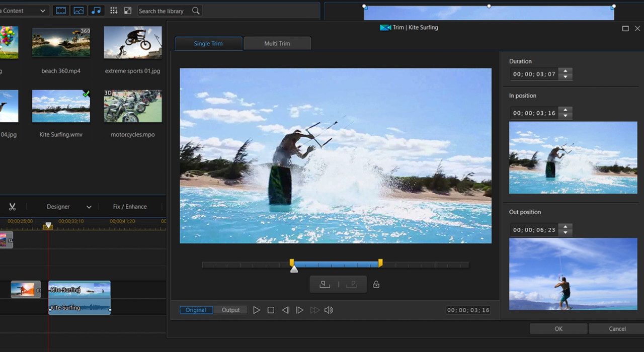
Task: Decrease the In position with the down arrow
Action: tap(566, 116)
